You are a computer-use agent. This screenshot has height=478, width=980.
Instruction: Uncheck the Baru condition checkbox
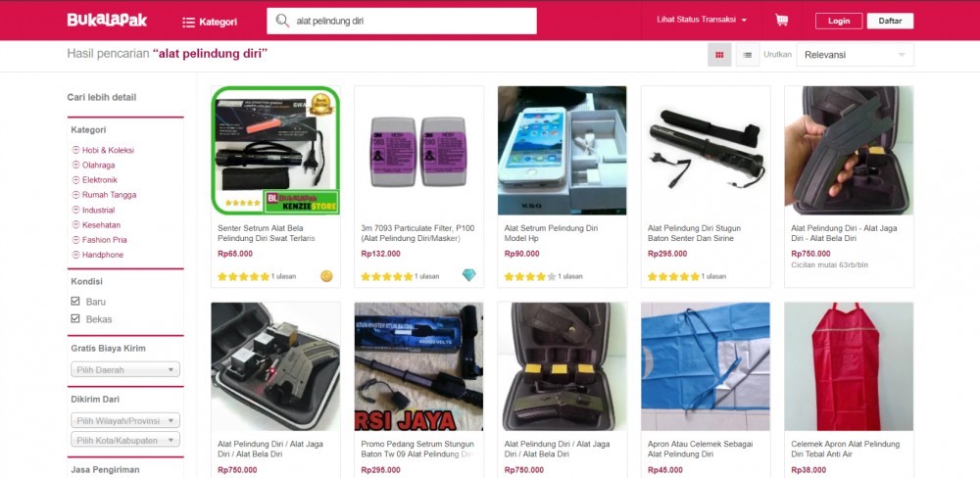click(x=75, y=301)
